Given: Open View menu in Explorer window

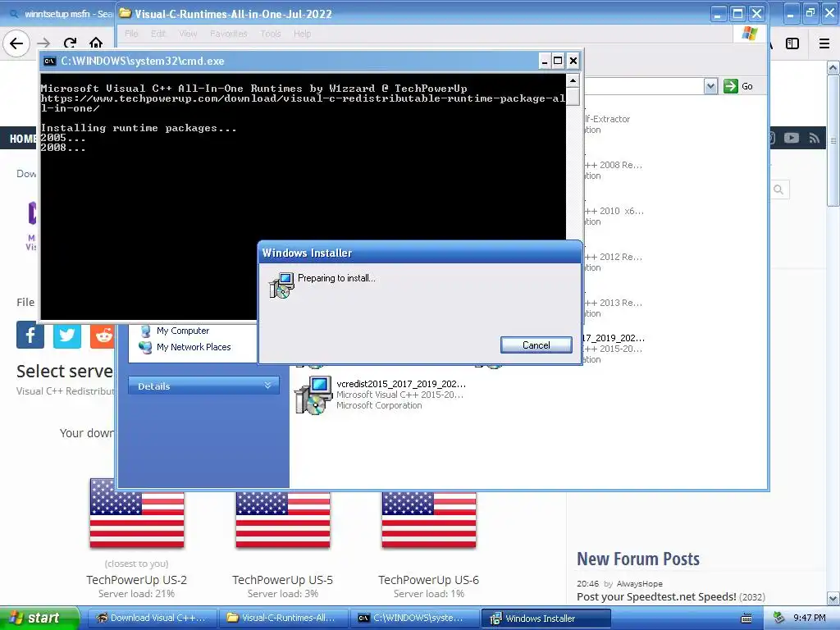Looking at the screenshot, I should 188,34.
